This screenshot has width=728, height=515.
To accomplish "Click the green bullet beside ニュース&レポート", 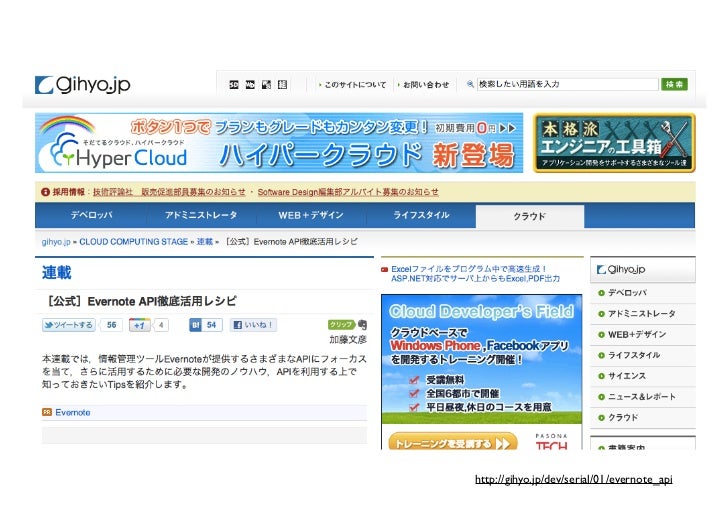I will 601,397.
